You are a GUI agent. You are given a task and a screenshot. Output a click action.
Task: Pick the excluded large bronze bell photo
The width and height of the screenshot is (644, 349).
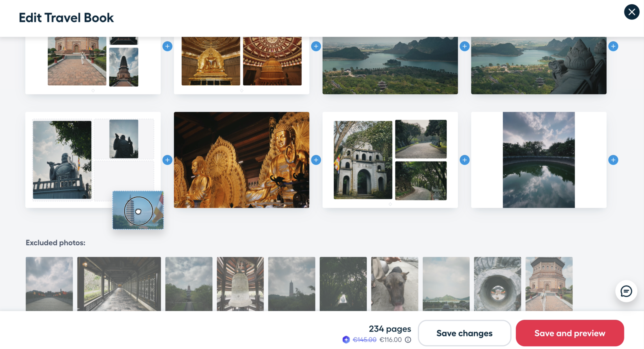click(x=240, y=284)
